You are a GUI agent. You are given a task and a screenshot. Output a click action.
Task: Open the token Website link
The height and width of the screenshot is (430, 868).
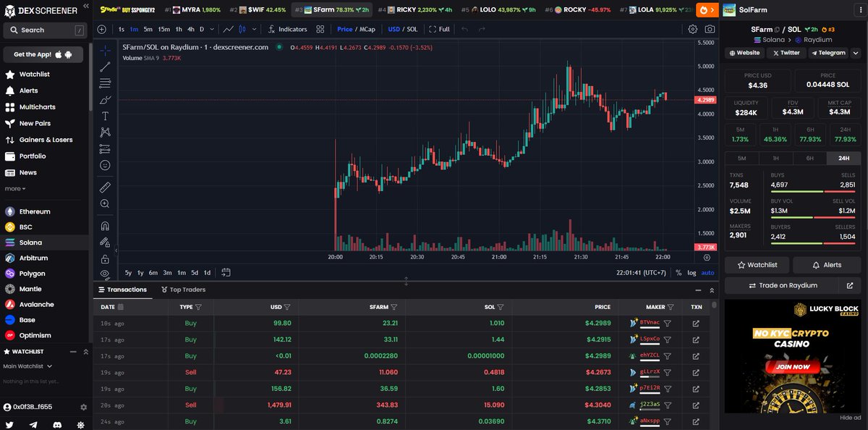[744, 53]
